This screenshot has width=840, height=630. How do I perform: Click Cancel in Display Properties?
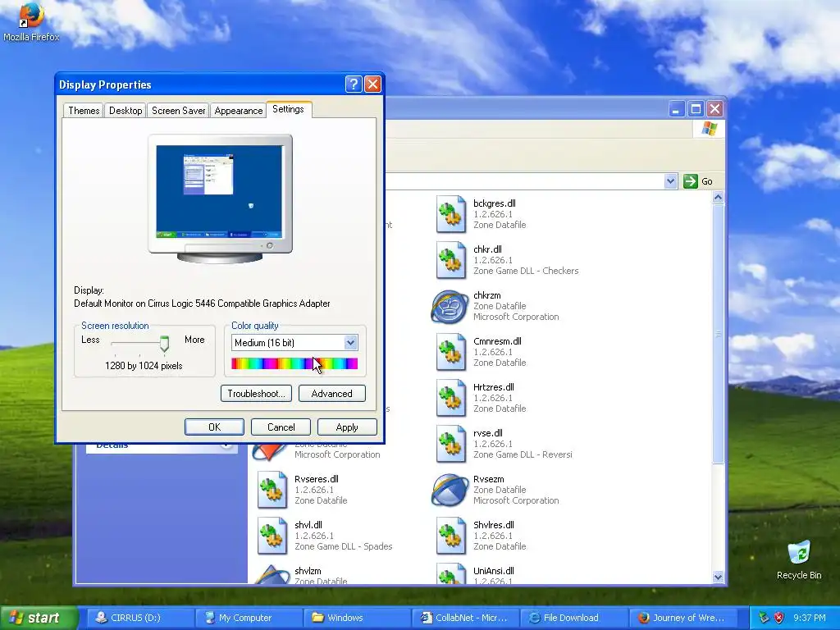[x=281, y=427]
